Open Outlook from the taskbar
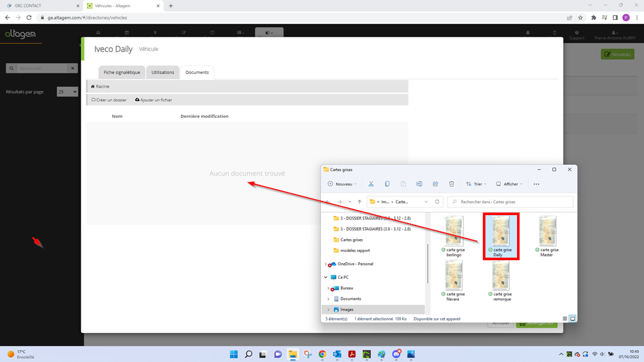The height and width of the screenshot is (362, 644). point(337,354)
